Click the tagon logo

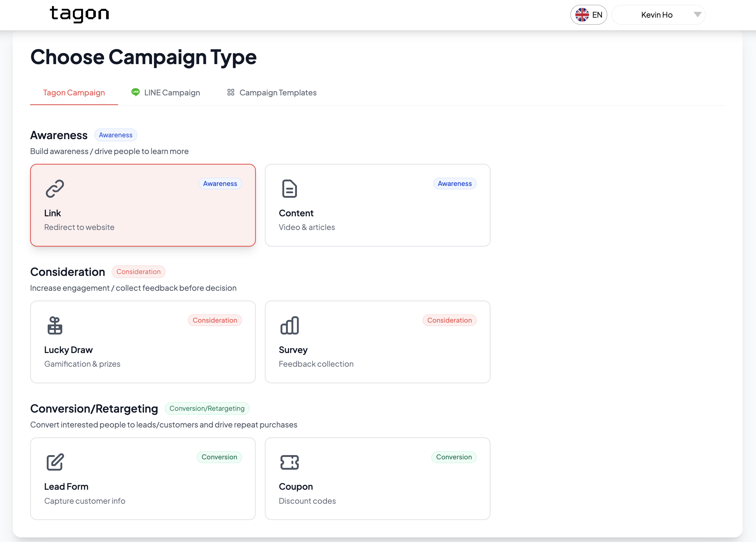click(x=79, y=14)
